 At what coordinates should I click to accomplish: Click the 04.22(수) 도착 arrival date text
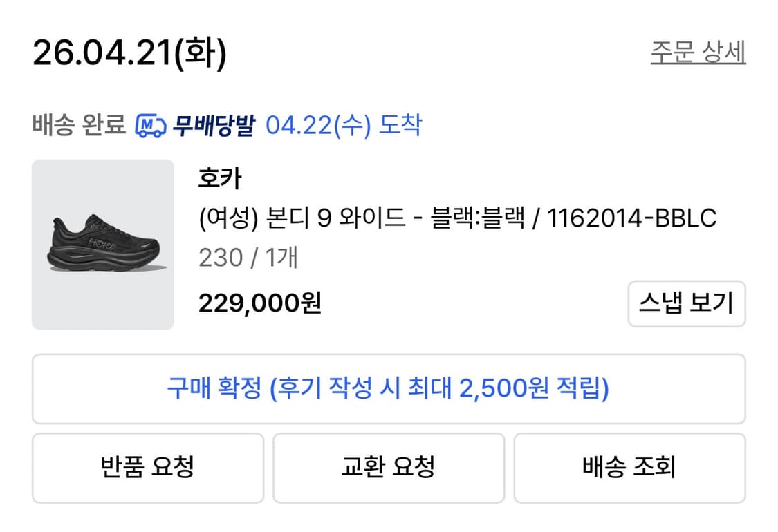click(x=346, y=125)
